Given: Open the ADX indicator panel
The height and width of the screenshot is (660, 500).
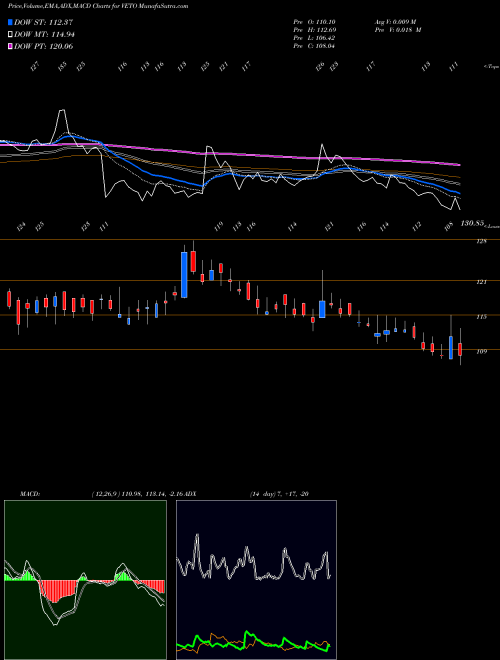Looking at the screenshot, I should coord(256,580).
